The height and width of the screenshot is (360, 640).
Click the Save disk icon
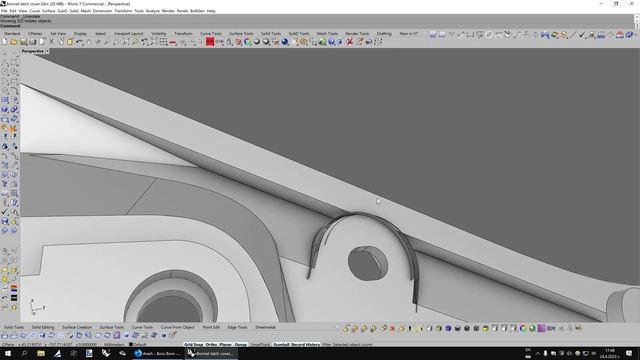(x=23, y=42)
